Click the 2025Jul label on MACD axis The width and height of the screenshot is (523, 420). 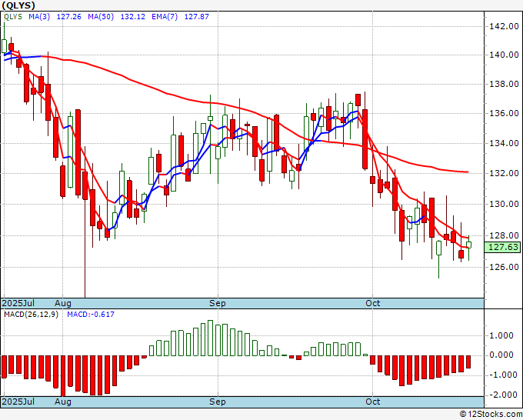point(18,402)
